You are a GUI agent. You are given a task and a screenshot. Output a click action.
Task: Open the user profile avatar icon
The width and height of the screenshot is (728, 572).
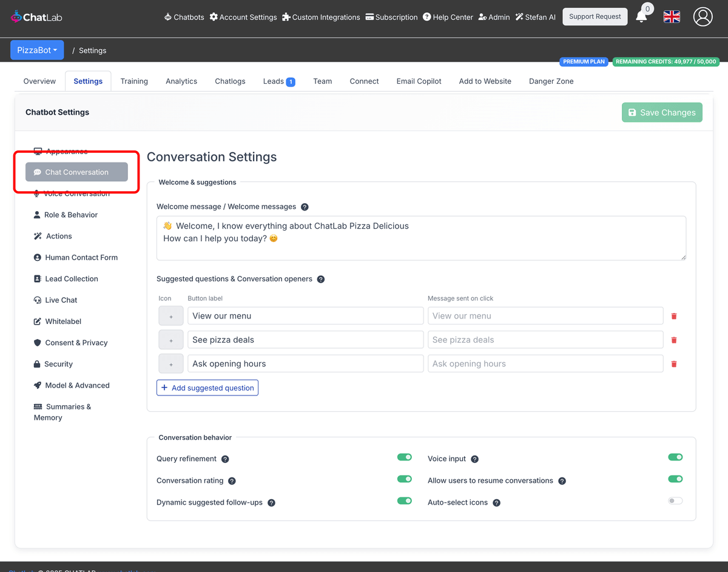point(703,17)
